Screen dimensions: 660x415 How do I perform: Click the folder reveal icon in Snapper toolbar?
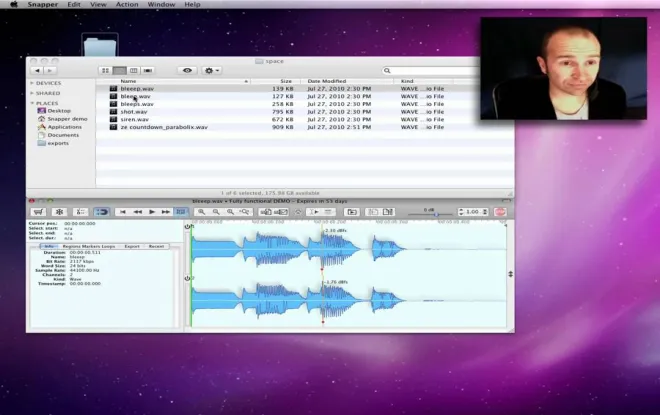coord(352,212)
